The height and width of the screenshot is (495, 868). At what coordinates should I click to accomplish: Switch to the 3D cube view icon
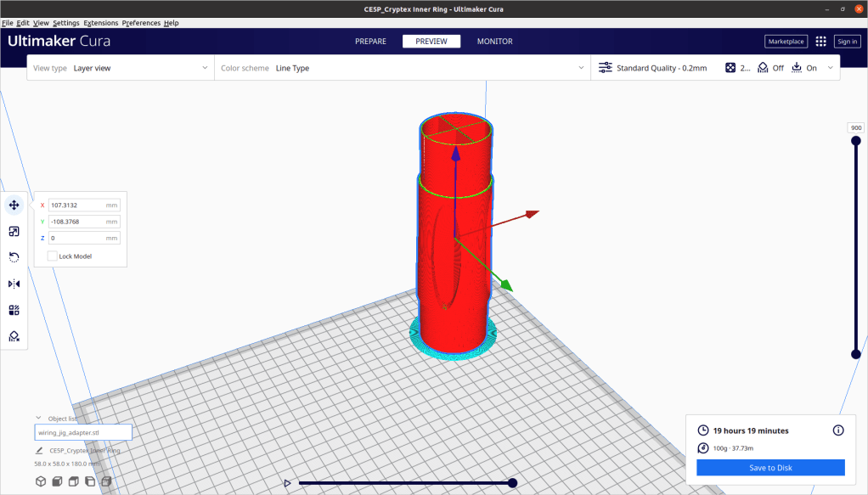pyautogui.click(x=41, y=482)
